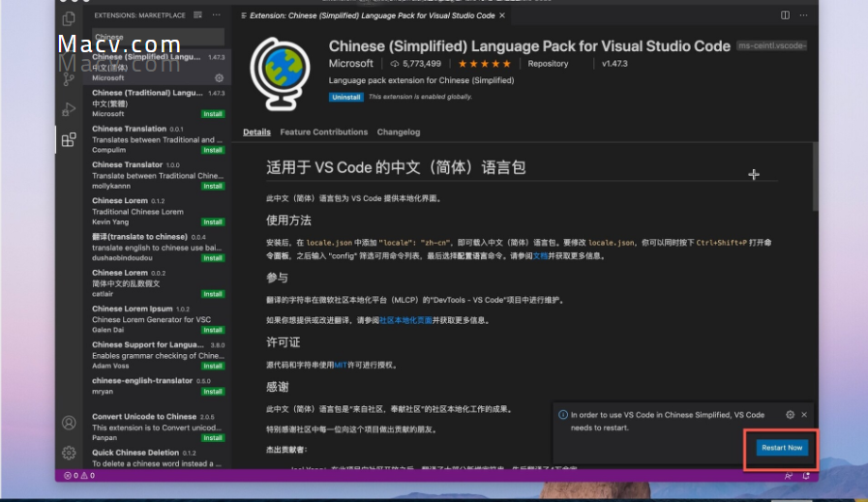Image resolution: width=868 pixels, height=502 pixels.
Task: Click the extension globe logo
Action: 280,74
